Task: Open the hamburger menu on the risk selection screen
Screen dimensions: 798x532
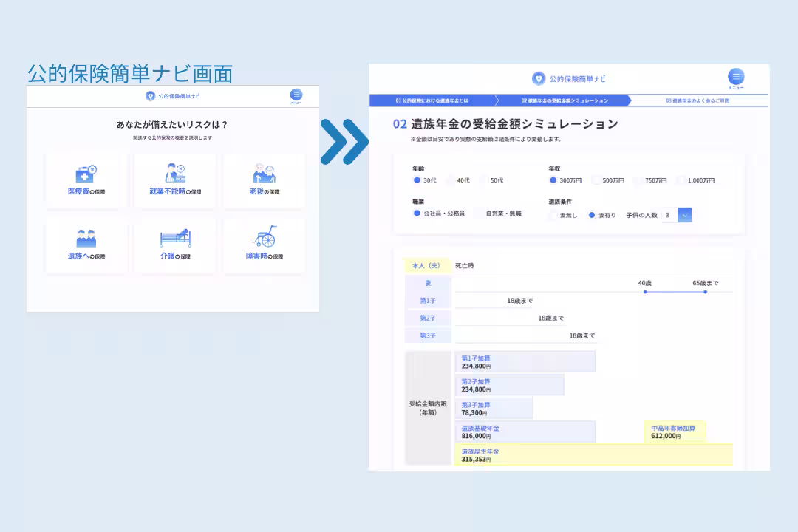Action: [296, 95]
